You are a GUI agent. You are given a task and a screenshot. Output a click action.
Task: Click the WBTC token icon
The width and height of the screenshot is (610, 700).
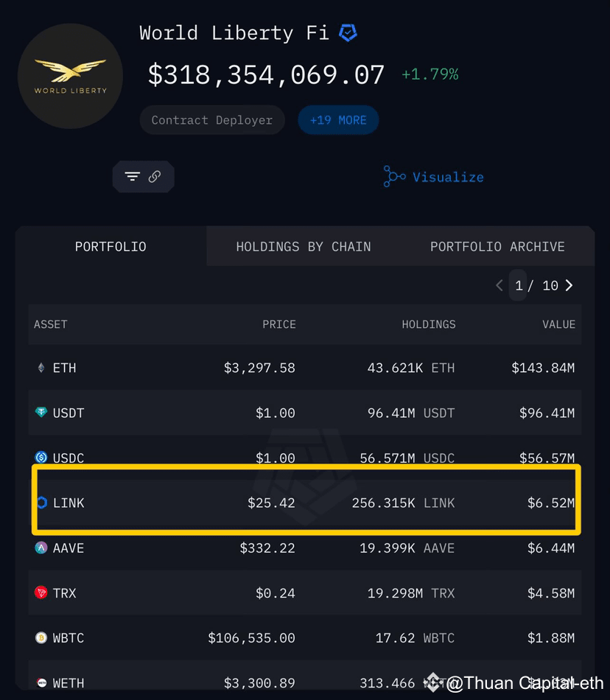(41, 637)
